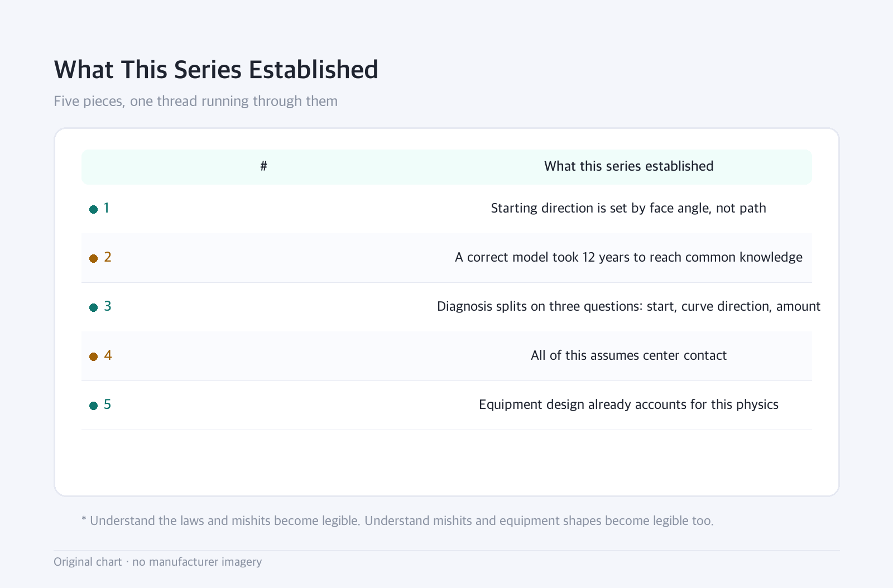893x588 pixels.
Task: Select the row number 1 label
Action: coord(107,208)
